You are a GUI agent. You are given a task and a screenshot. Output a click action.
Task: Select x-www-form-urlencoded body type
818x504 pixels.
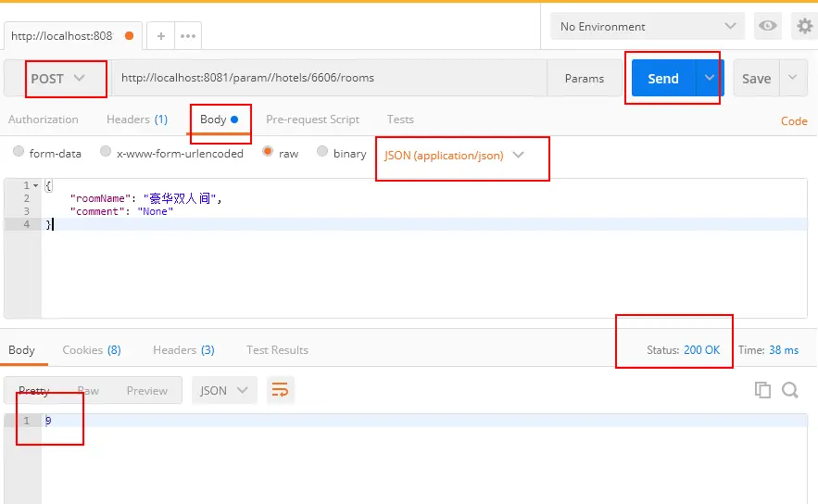coord(106,151)
